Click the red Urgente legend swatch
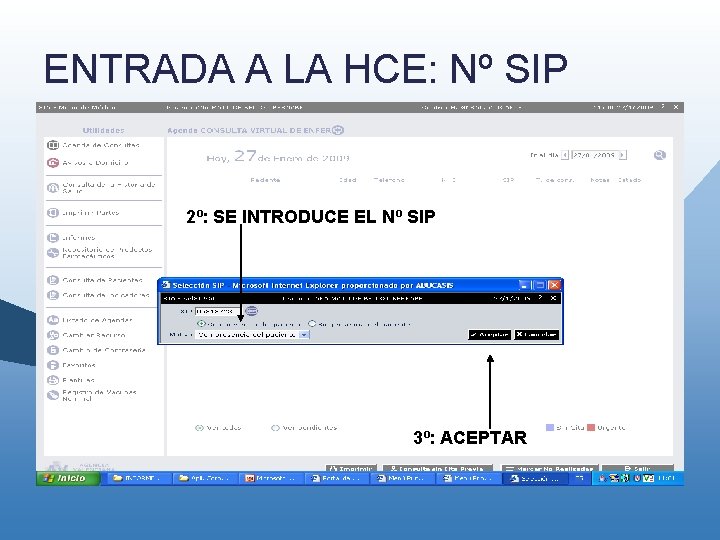This screenshot has height=540, width=720. point(591,428)
